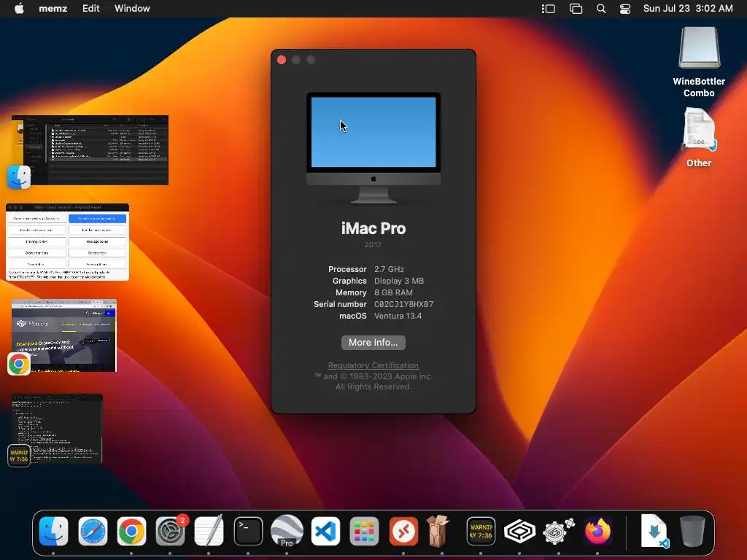Launch TextEdit from the Dock
The image size is (747, 560).
(209, 531)
